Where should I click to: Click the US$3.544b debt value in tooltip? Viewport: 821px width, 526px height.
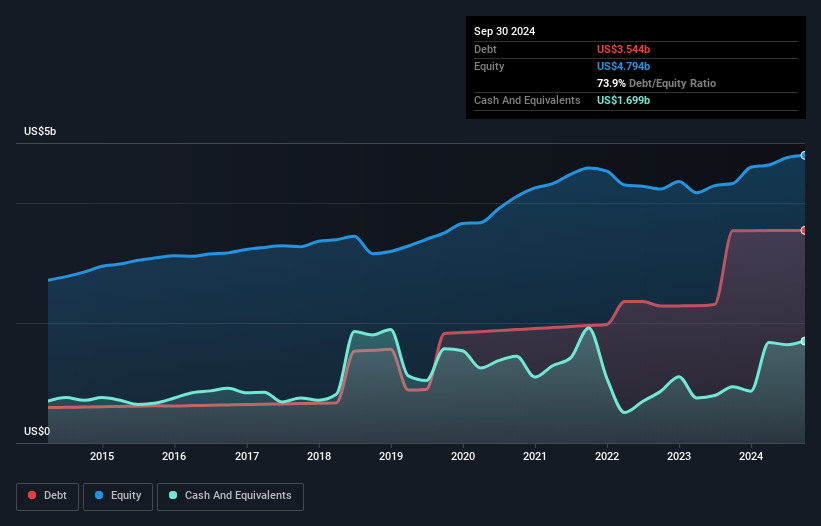pyautogui.click(x=623, y=49)
